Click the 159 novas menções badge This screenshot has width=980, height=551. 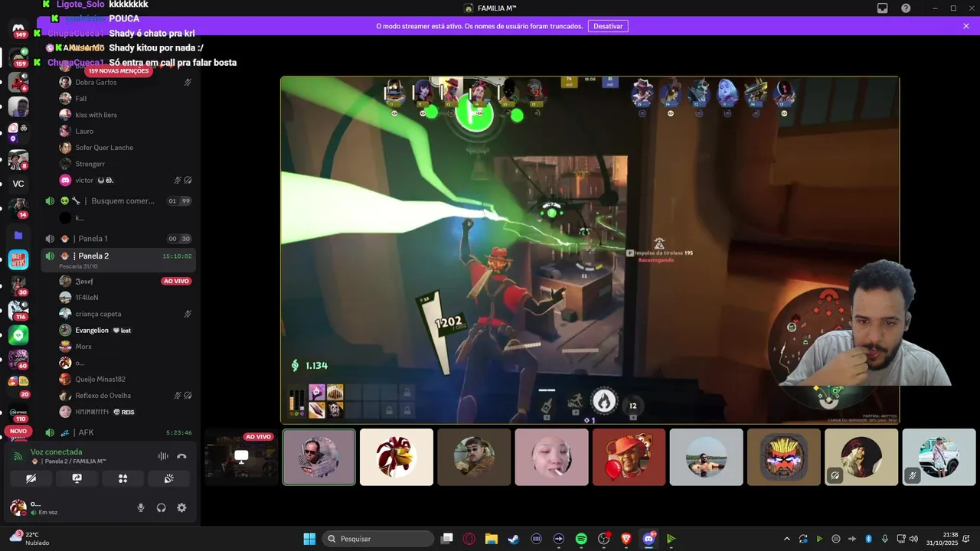[x=119, y=71]
